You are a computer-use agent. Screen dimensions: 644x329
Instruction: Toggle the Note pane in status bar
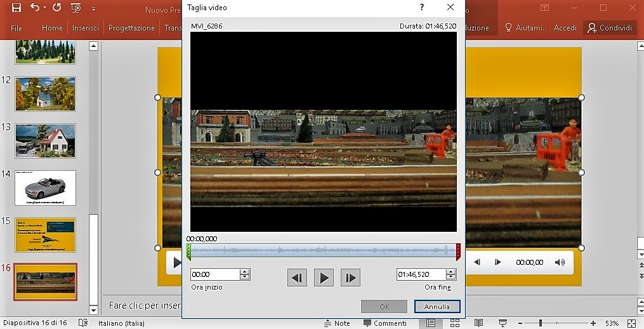point(336,323)
